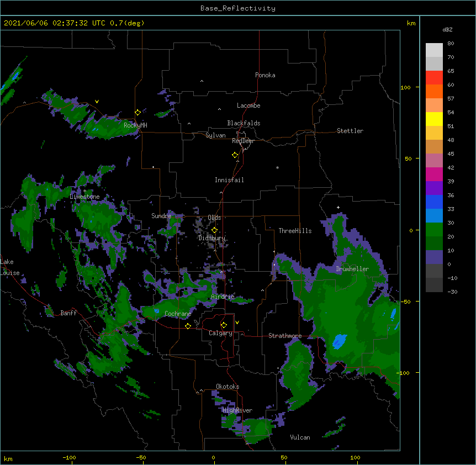This screenshot has height=465, width=476.
Task: Click the Base_Reflectivity title
Action: (x=238, y=8)
